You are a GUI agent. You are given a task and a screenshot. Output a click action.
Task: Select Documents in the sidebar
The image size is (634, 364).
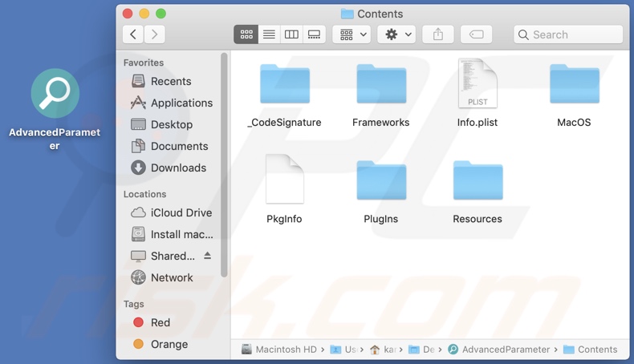[169, 146]
